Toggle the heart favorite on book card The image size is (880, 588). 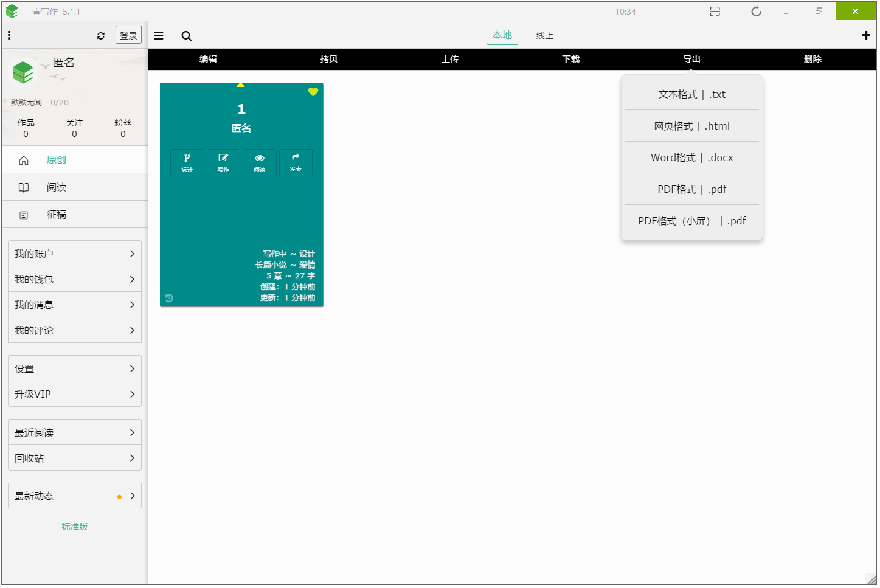313,92
